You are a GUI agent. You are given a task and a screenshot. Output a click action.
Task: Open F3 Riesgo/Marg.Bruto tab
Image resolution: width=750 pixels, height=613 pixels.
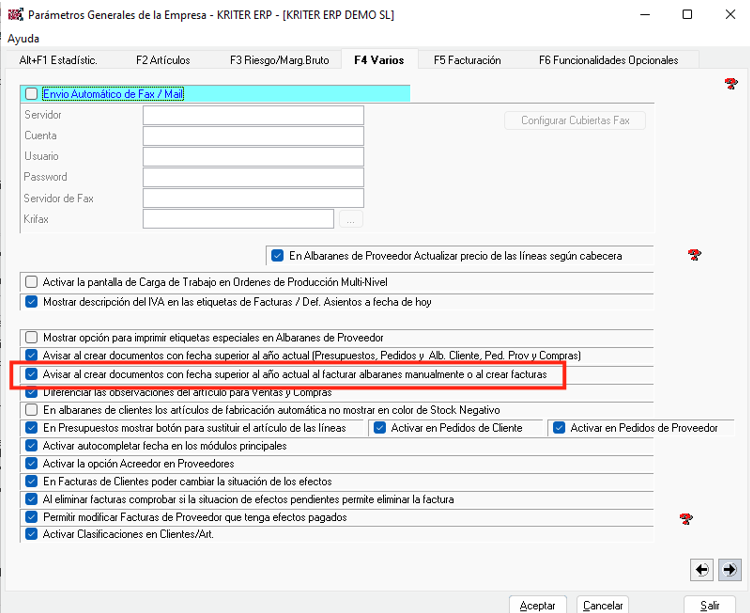click(x=279, y=60)
